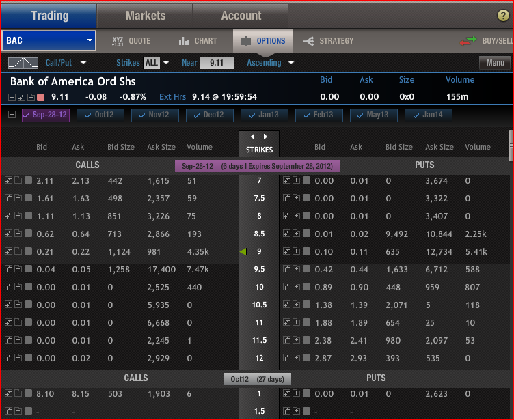Click trade arrows icon on strike 9 call row
This screenshot has width=514, height=420.
(8, 251)
